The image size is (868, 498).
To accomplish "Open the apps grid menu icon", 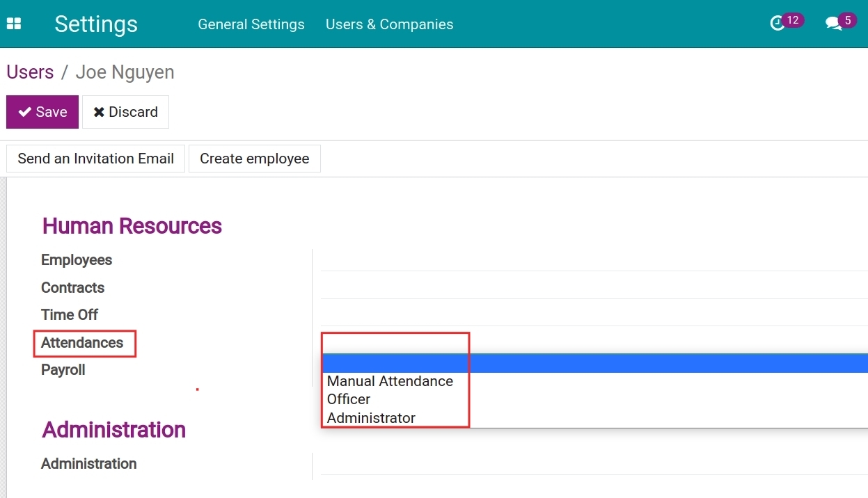I will click(x=14, y=24).
